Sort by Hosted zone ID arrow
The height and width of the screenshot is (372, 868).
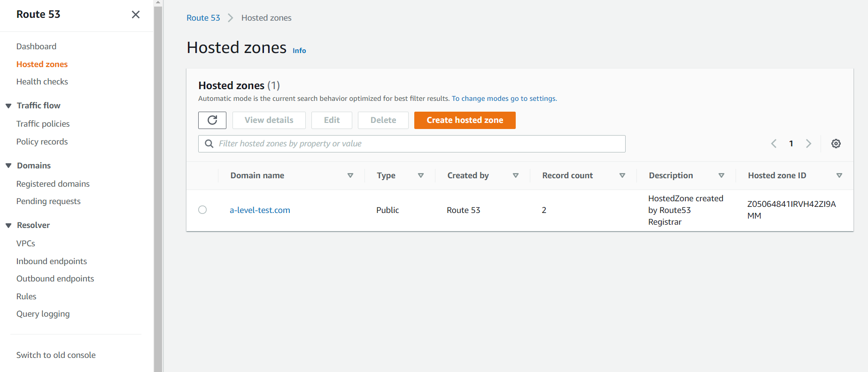(839, 175)
